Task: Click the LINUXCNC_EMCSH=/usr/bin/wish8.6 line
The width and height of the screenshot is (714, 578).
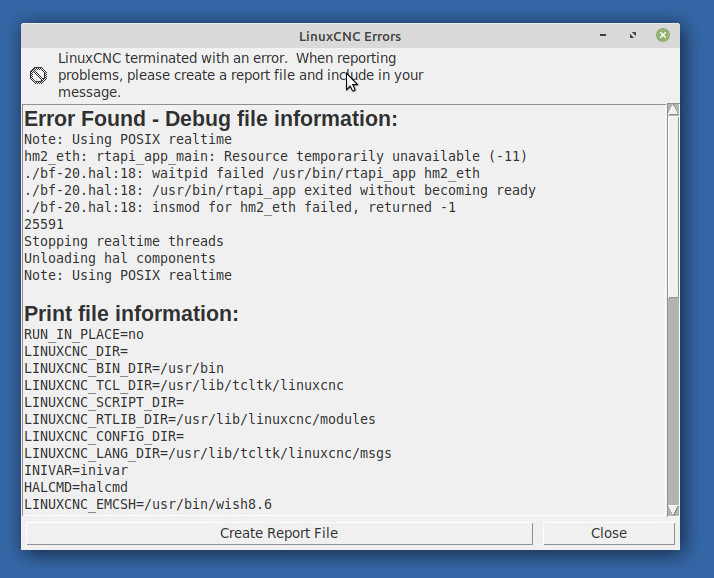Action: pyautogui.click(x=148, y=504)
